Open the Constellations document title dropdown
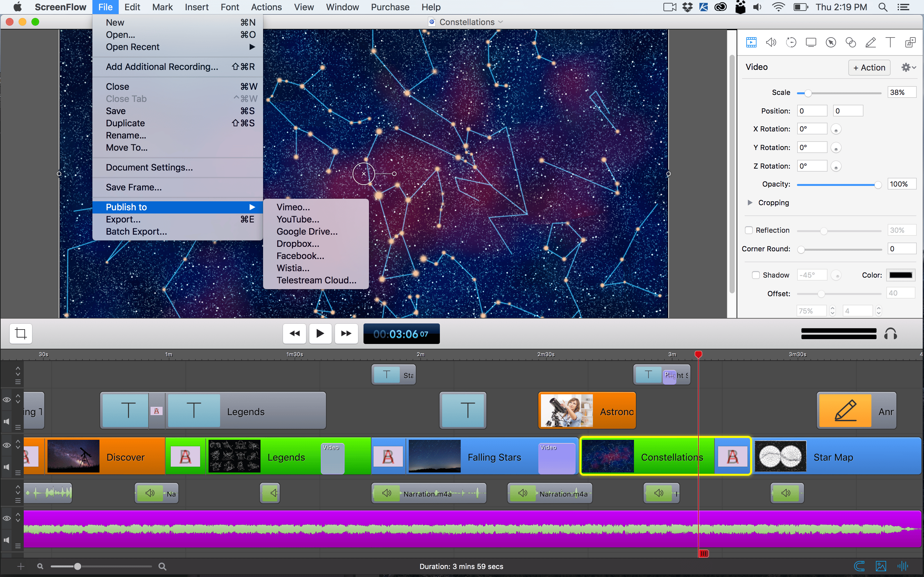The image size is (924, 577). pyautogui.click(x=501, y=22)
